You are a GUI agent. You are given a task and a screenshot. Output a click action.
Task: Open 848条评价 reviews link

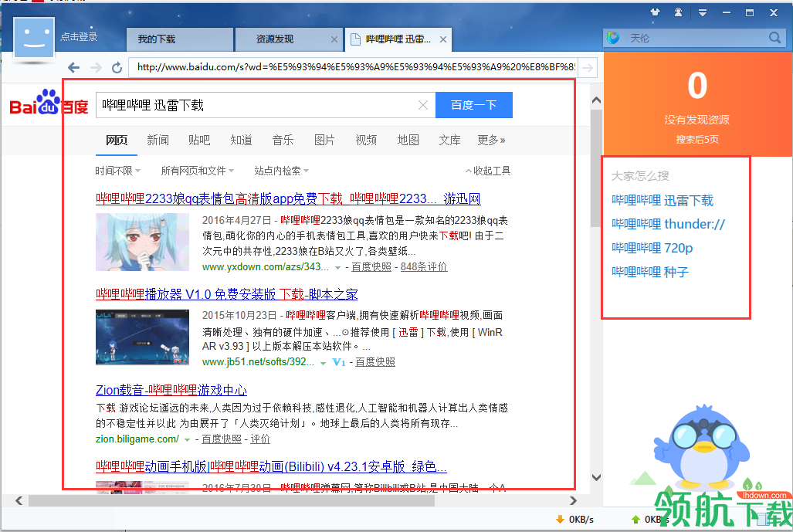(x=424, y=267)
